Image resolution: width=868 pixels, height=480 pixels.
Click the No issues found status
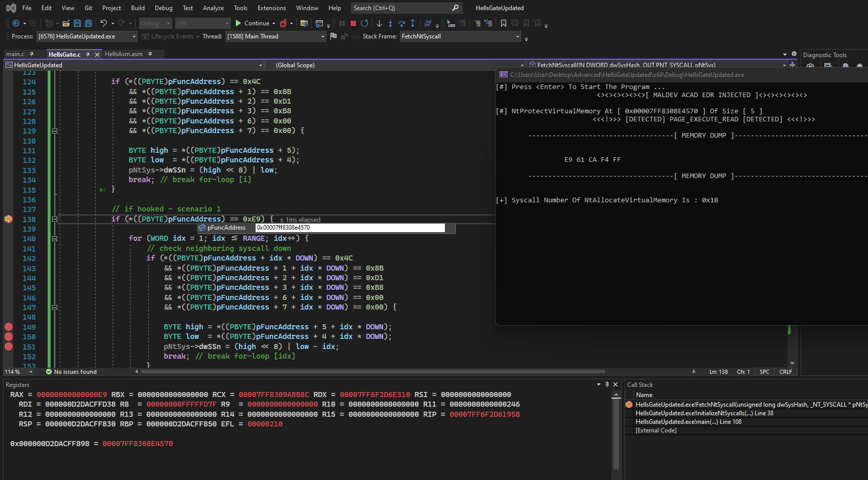pos(71,372)
